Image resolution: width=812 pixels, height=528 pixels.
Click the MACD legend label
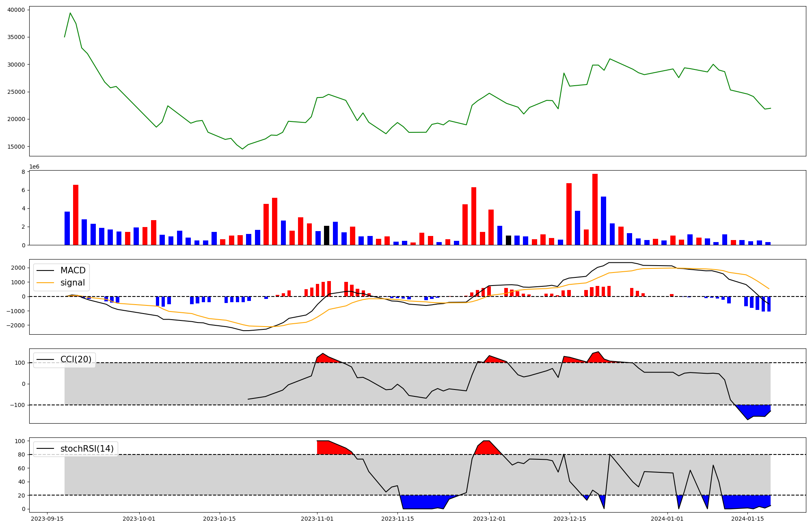(x=73, y=270)
